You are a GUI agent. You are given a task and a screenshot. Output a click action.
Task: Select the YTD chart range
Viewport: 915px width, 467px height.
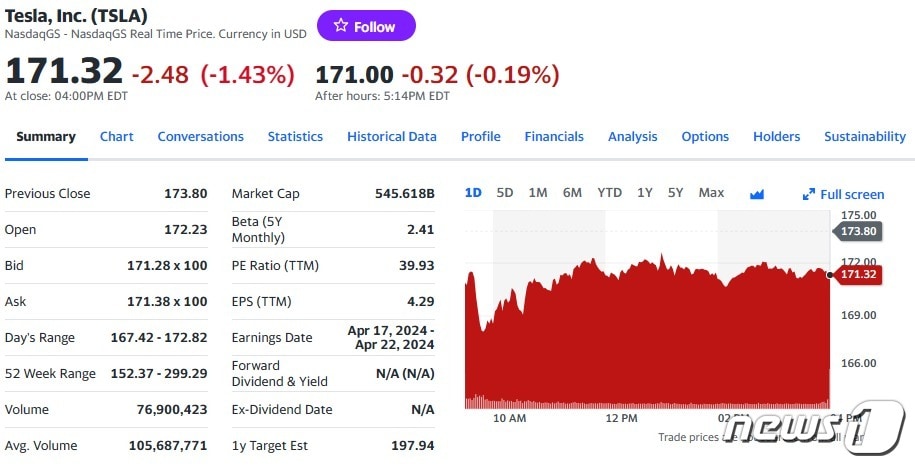[609, 193]
